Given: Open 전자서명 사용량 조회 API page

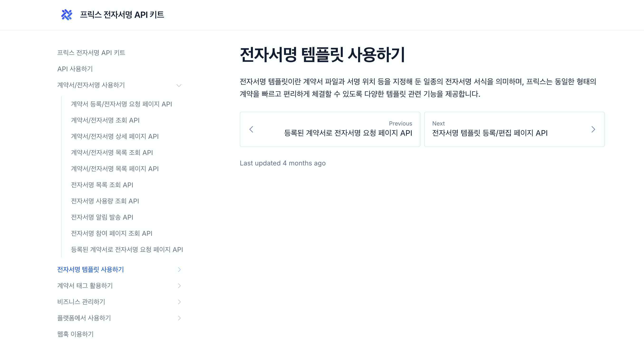Looking at the screenshot, I should [105, 201].
